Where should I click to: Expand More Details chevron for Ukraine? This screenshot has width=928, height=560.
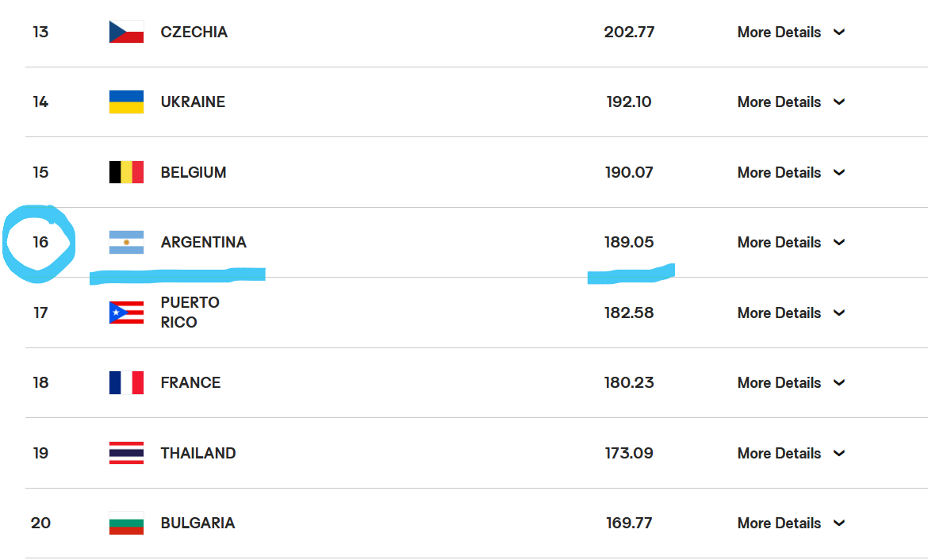tap(838, 102)
